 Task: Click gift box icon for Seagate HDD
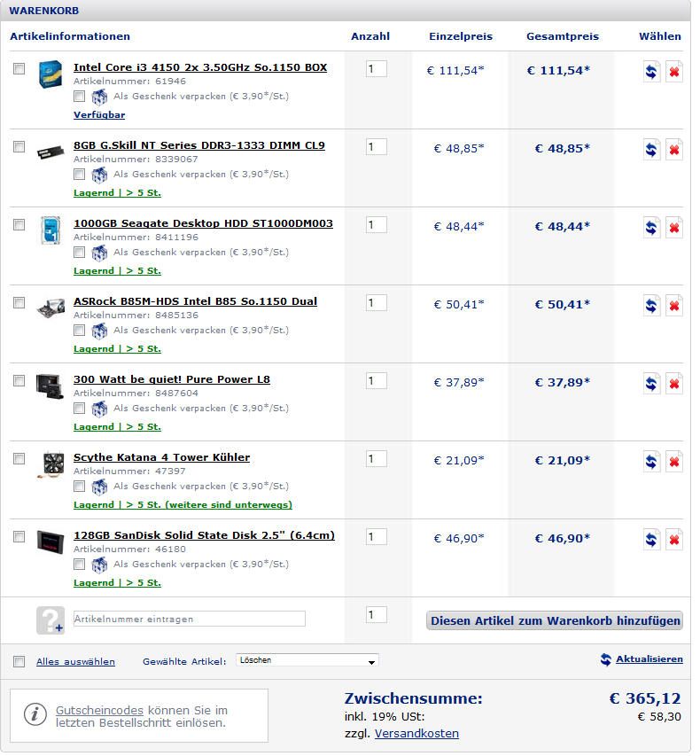[100, 254]
